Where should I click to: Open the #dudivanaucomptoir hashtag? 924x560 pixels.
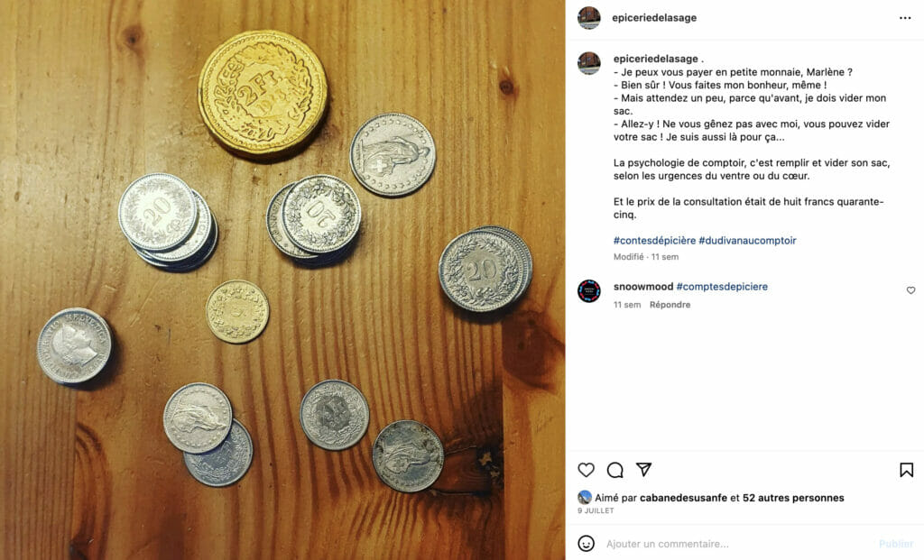tap(747, 240)
